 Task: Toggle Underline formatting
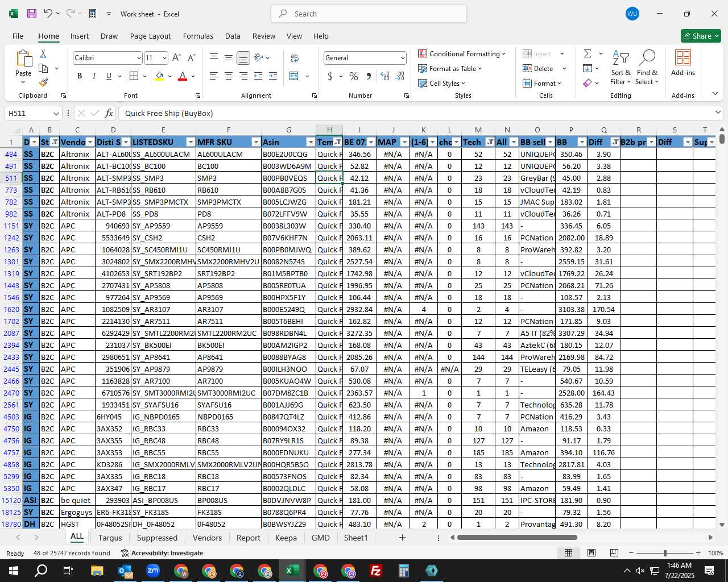click(x=109, y=76)
